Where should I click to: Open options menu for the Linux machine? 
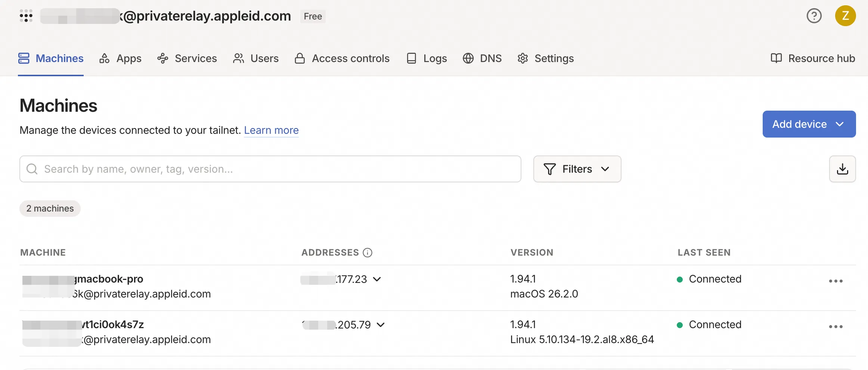[x=836, y=327]
